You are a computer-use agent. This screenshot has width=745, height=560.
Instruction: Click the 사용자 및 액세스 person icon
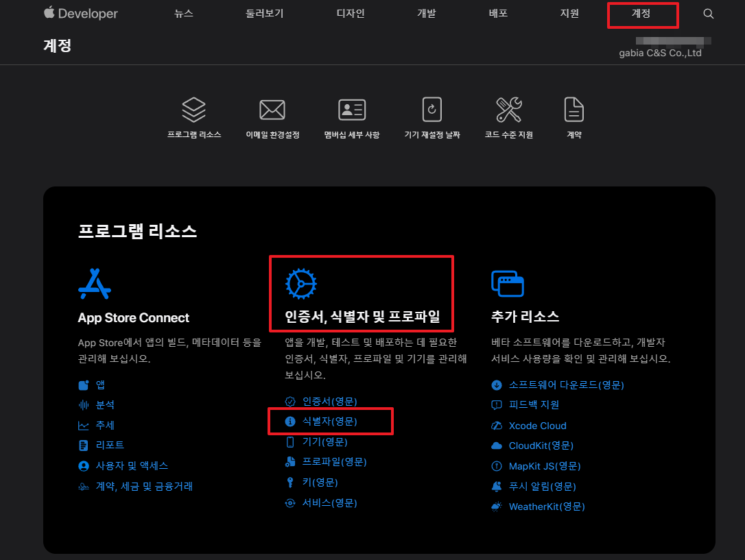tap(84, 466)
